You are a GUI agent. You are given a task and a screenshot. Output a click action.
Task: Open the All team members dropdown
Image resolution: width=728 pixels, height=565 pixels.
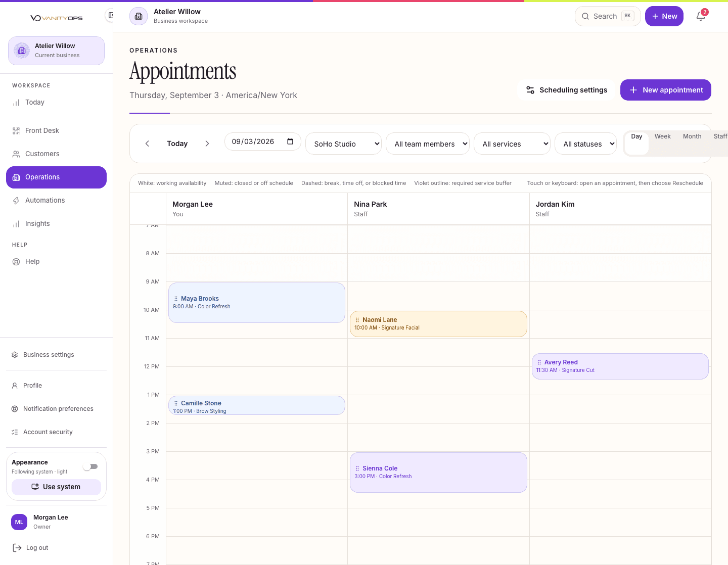click(x=428, y=144)
